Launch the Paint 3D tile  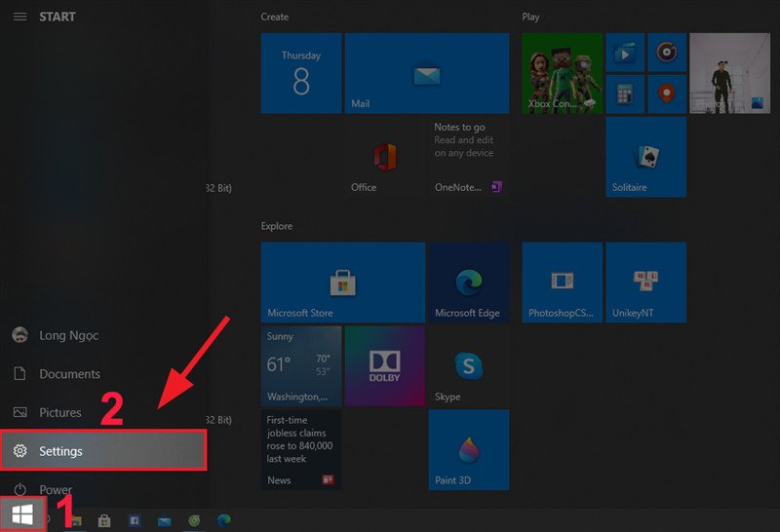(468, 449)
